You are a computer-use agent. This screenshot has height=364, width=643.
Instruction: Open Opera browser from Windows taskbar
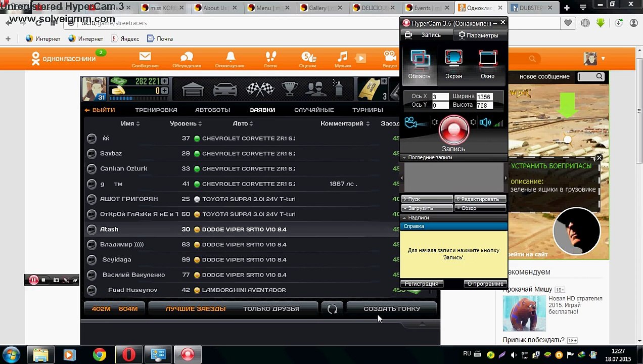pyautogui.click(x=128, y=355)
